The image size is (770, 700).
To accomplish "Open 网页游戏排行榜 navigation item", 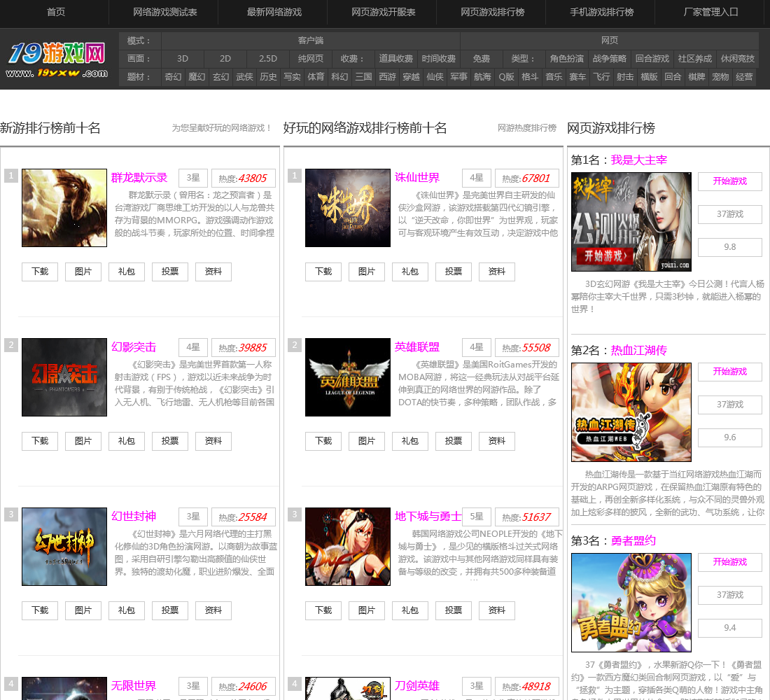I will 492,13.
